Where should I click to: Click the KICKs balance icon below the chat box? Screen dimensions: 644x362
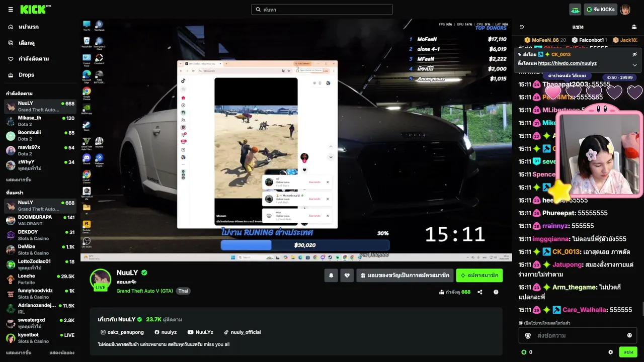[x=524, y=352]
